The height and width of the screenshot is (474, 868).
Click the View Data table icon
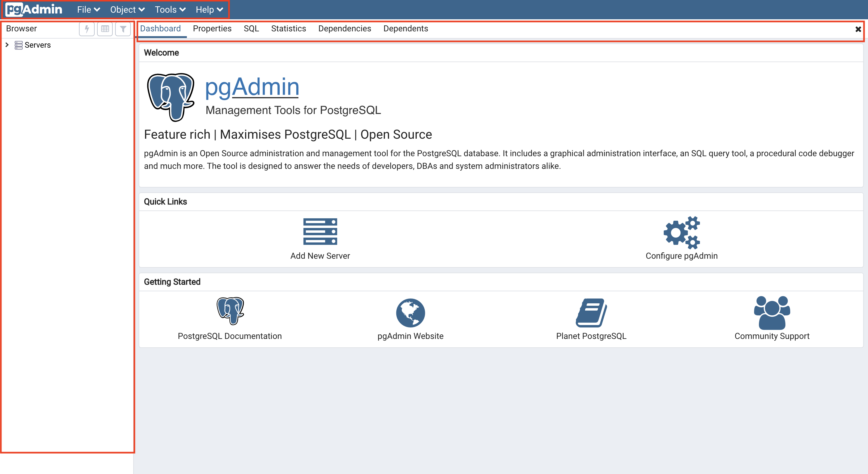tap(105, 29)
